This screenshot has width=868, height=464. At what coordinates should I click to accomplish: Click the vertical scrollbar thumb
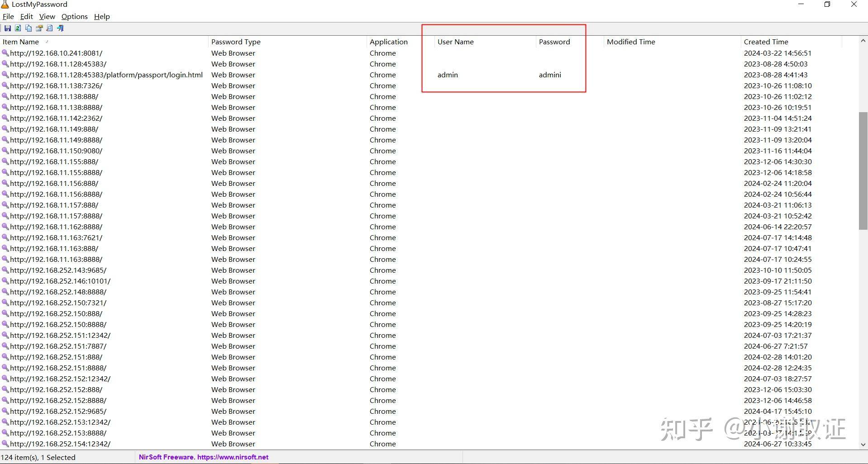click(863, 171)
